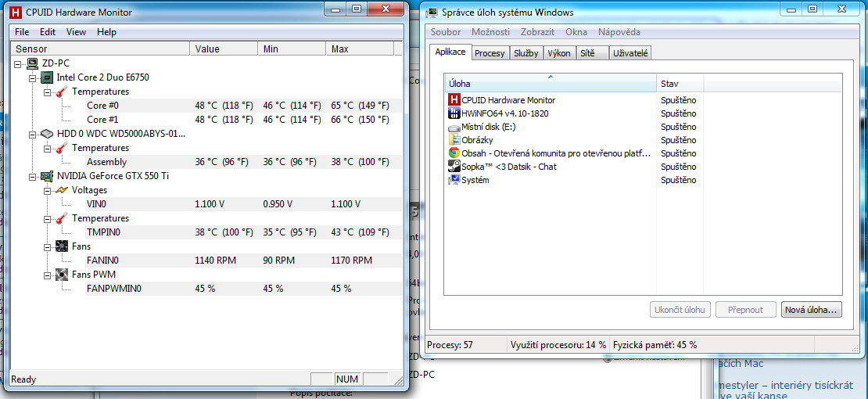Open the View menu in Hardware Monitor

[76, 32]
